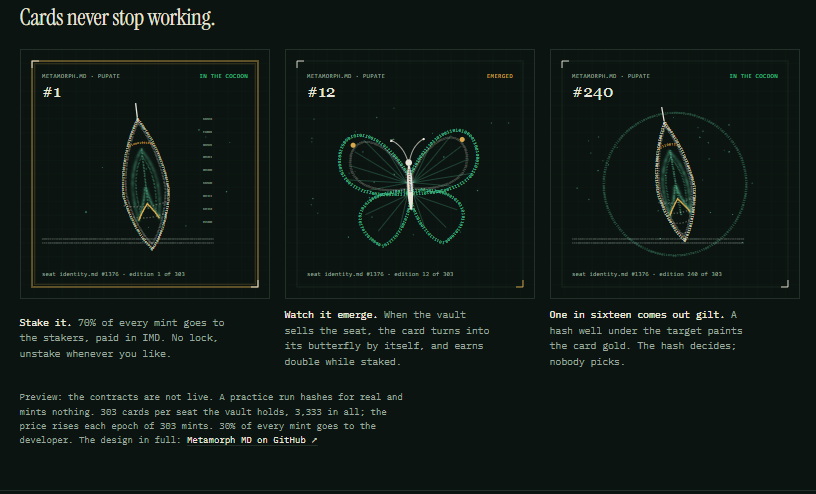Click 'IN THE COCOON' status on card #1

coord(224,76)
